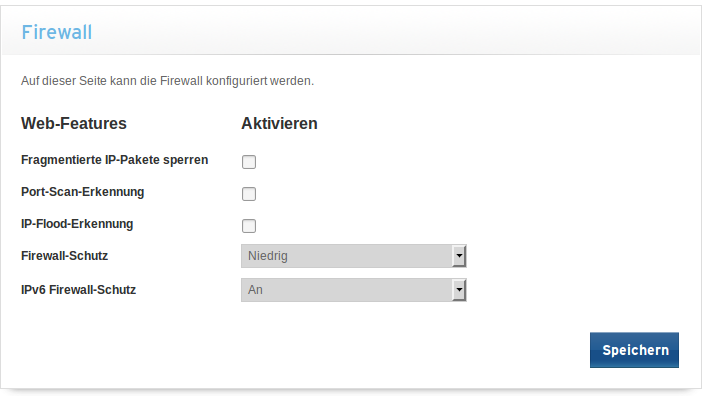This screenshot has width=706, height=396.
Task: Click the word Firewall in the description sentence
Action: (181, 81)
